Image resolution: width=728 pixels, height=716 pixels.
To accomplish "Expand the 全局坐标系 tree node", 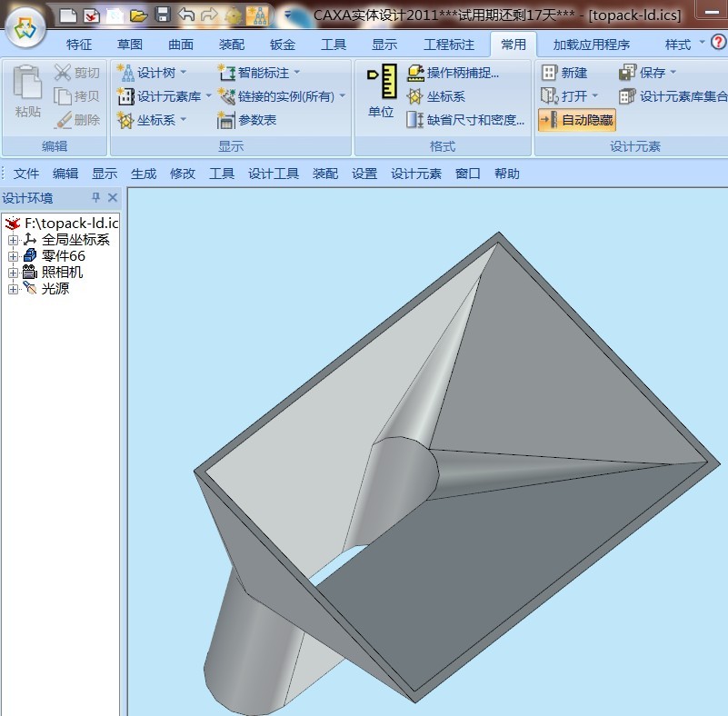I will click(x=13, y=240).
